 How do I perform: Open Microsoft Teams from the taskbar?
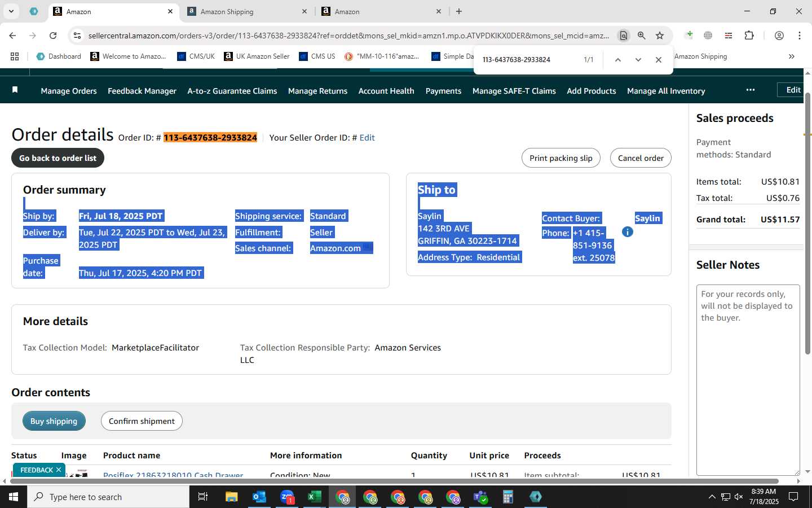(x=480, y=497)
